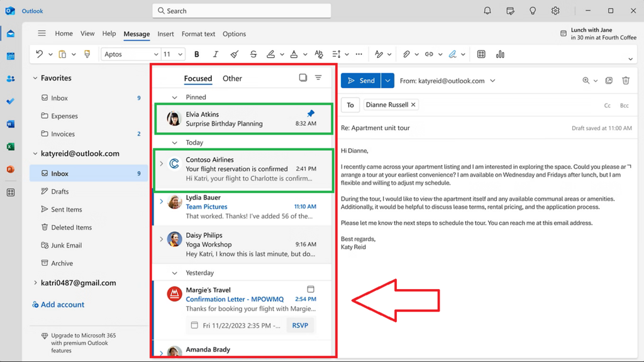Click the Apps grid icon in the toolbar
644x362 pixels.
point(481,54)
